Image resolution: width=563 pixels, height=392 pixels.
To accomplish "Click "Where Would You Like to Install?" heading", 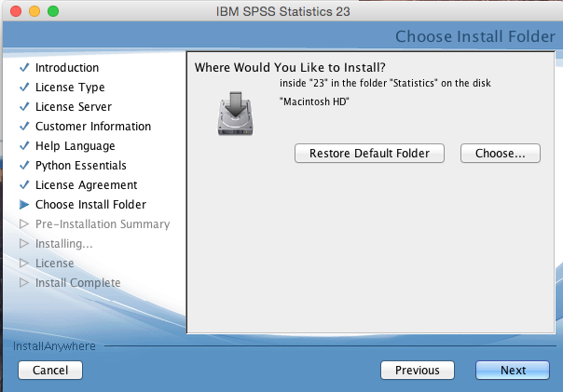I will pos(290,67).
